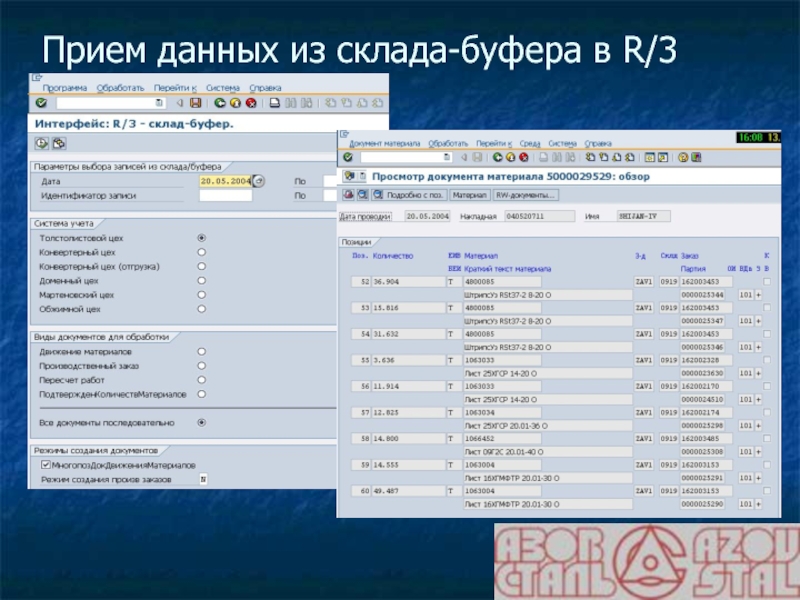The width and height of the screenshot is (800, 600).
Task: Click the Подробно с поз. button
Action: pyautogui.click(x=409, y=195)
